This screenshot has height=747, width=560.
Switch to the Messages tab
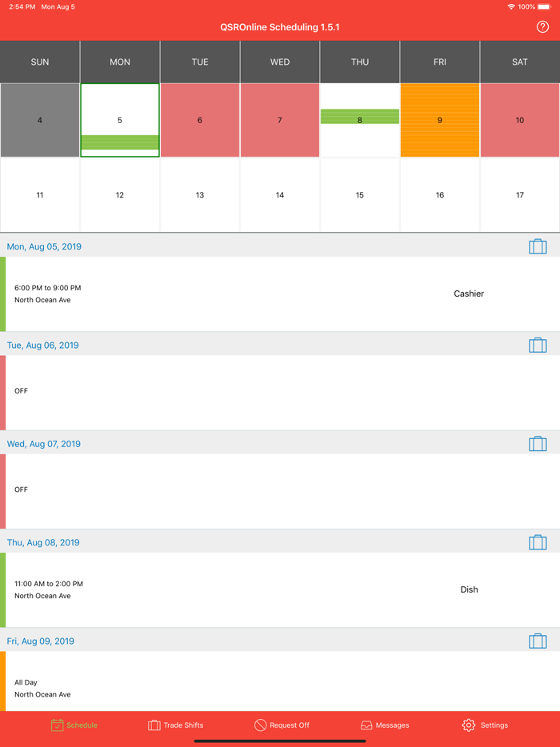point(385,725)
